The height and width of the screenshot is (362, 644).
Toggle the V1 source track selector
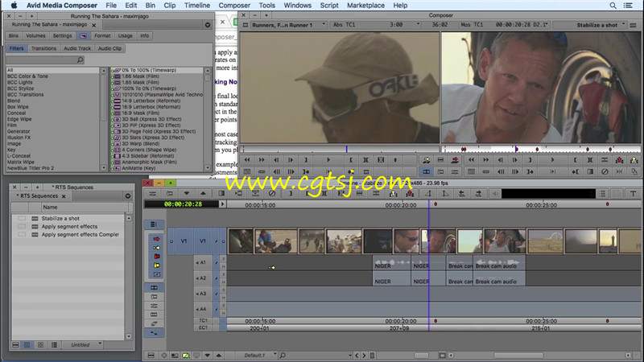pos(184,241)
